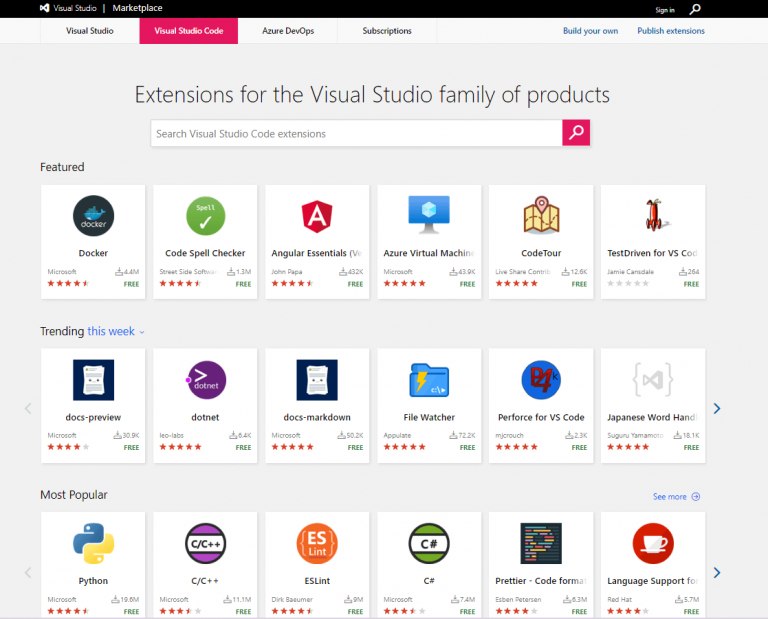Click the File Watcher folder icon
The image size is (768, 619).
tap(429, 380)
